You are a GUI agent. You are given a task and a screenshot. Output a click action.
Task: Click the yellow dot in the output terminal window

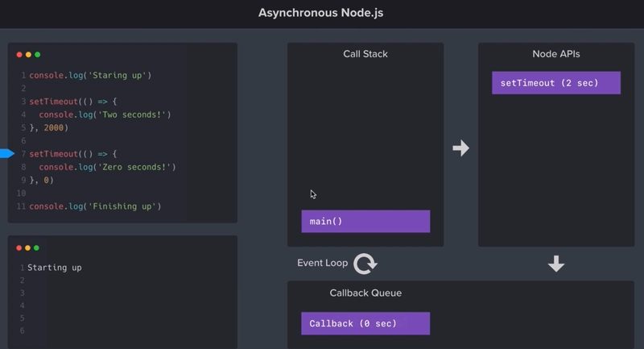point(27,248)
